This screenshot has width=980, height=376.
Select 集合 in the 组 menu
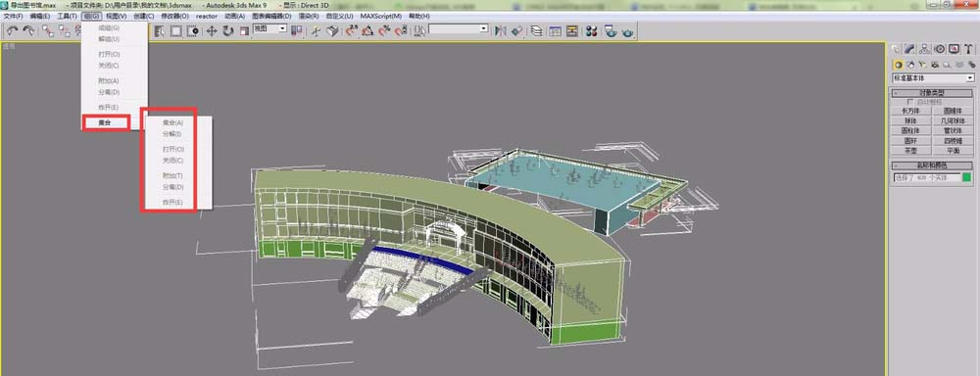[106, 123]
